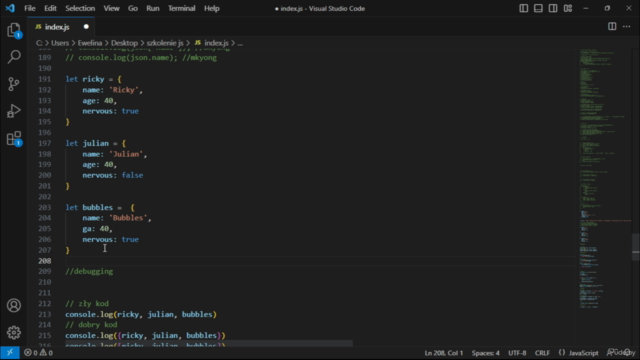Click the C: breadcrumb segment
Viewport: 640px width, 360px height.
coord(39,43)
